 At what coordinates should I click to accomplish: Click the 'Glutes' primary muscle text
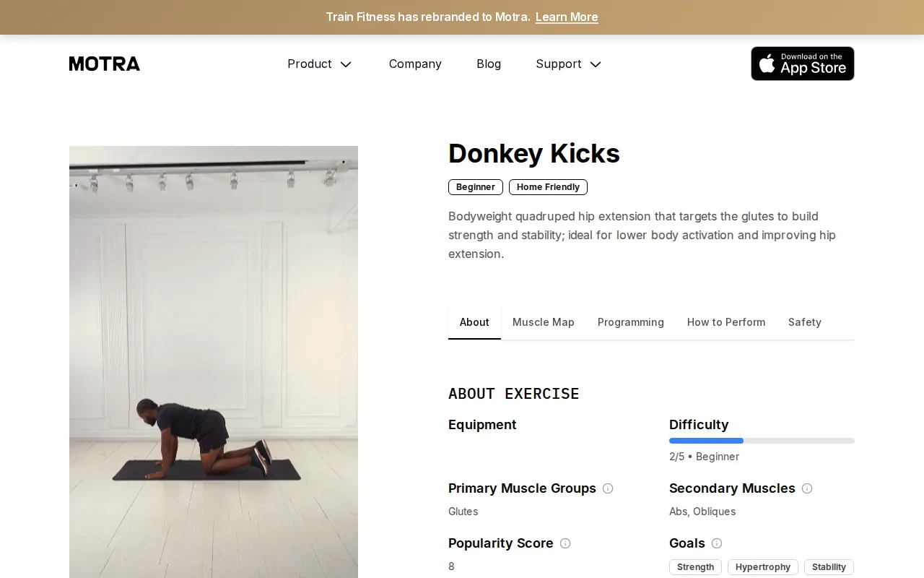coord(463,512)
